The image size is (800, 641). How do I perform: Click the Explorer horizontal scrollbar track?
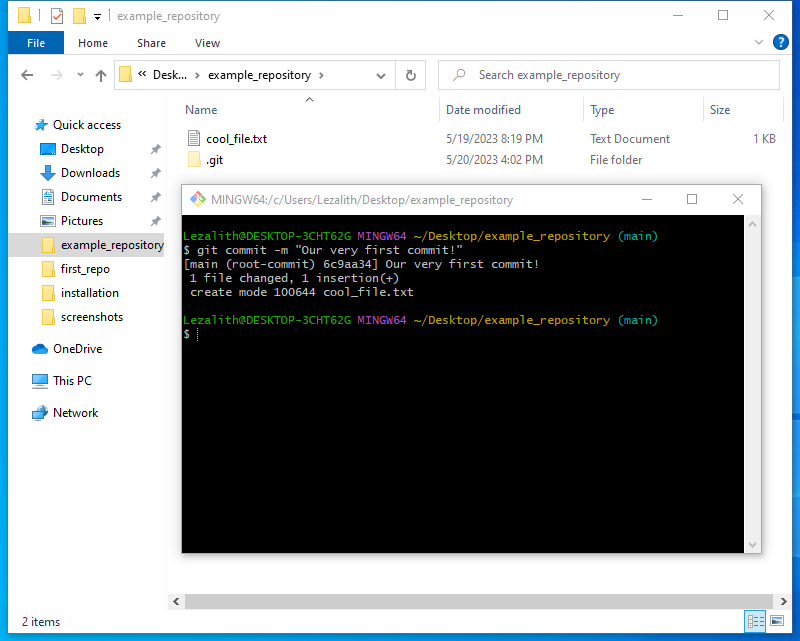pyautogui.click(x=479, y=601)
